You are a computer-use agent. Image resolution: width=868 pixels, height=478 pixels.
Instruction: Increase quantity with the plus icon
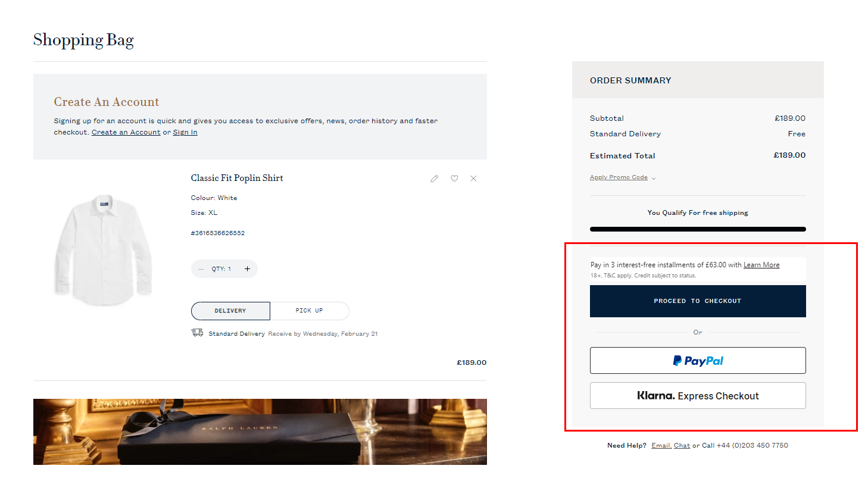[x=247, y=269]
